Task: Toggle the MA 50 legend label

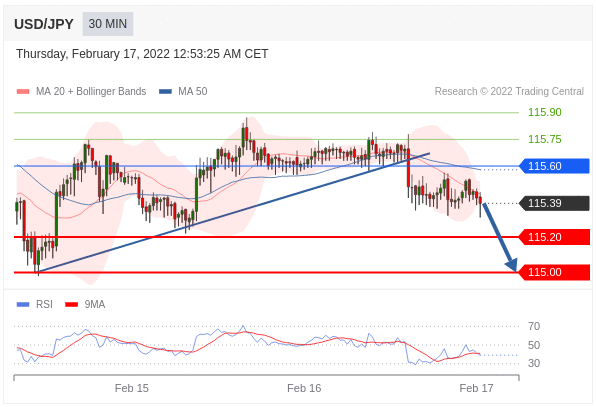Action: tap(193, 92)
